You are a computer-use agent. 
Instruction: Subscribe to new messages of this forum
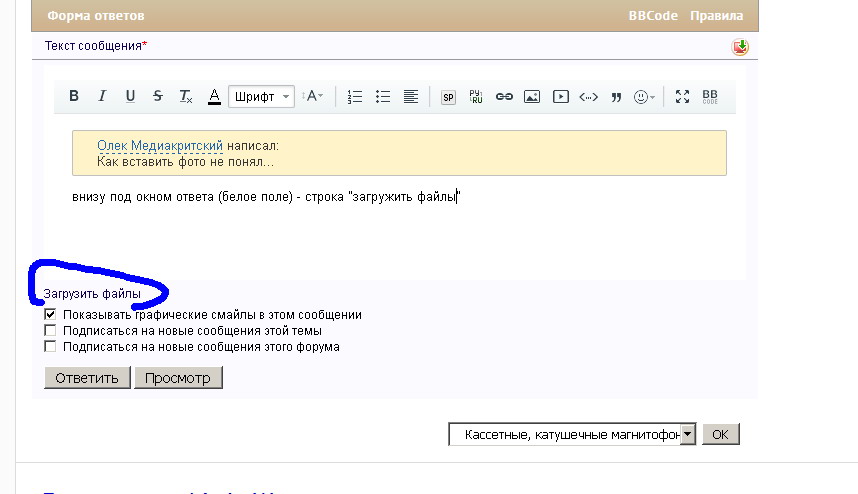click(x=50, y=347)
